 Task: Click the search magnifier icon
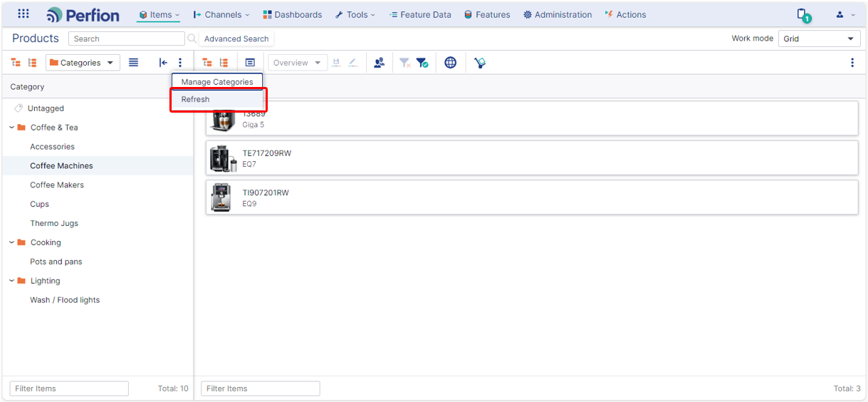pos(192,38)
